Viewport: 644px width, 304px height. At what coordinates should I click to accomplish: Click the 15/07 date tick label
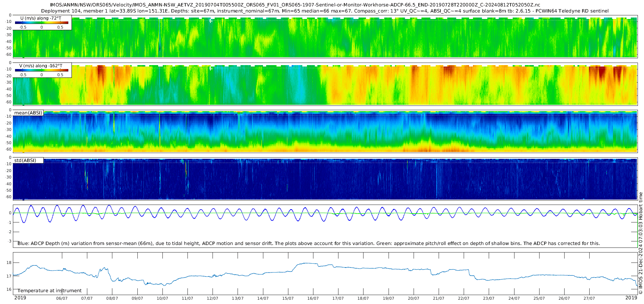click(x=288, y=298)
